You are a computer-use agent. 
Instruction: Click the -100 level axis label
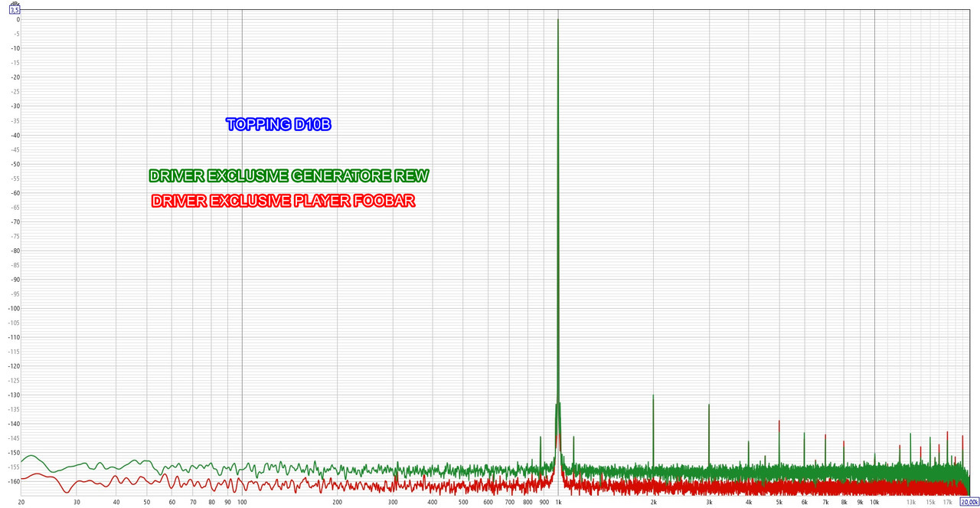[x=13, y=309]
